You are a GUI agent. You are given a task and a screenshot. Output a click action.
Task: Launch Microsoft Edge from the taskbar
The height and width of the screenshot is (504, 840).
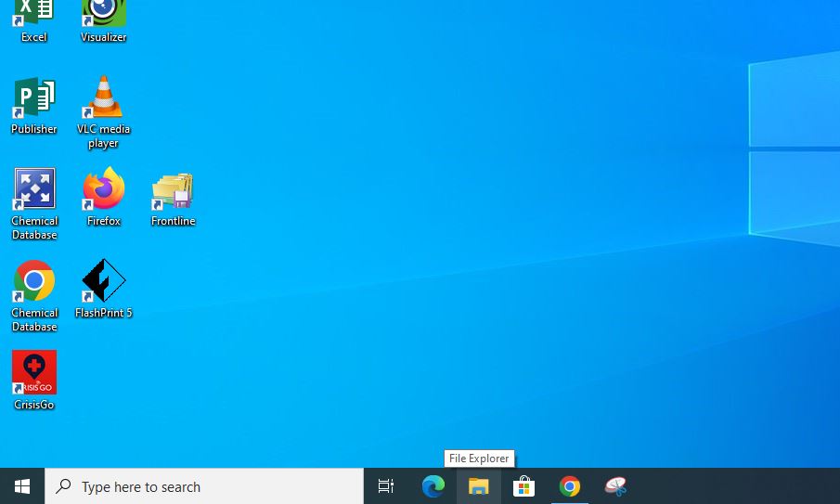tap(433, 486)
